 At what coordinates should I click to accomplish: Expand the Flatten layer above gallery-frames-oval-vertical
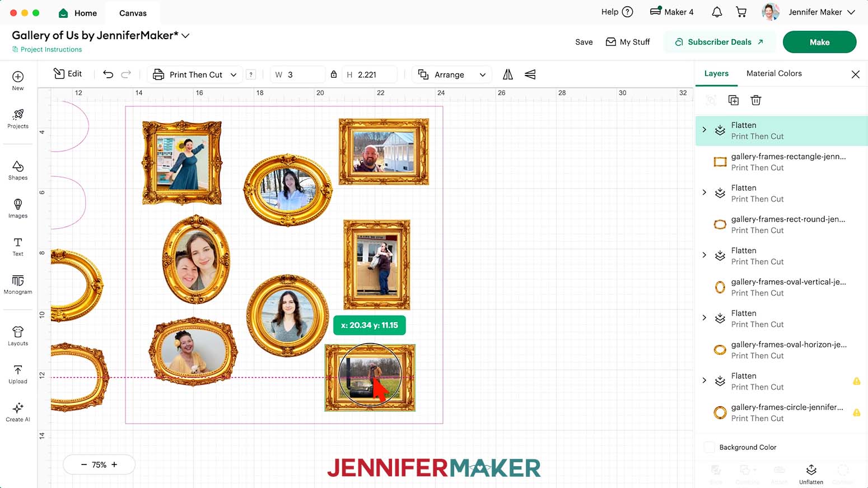point(704,255)
